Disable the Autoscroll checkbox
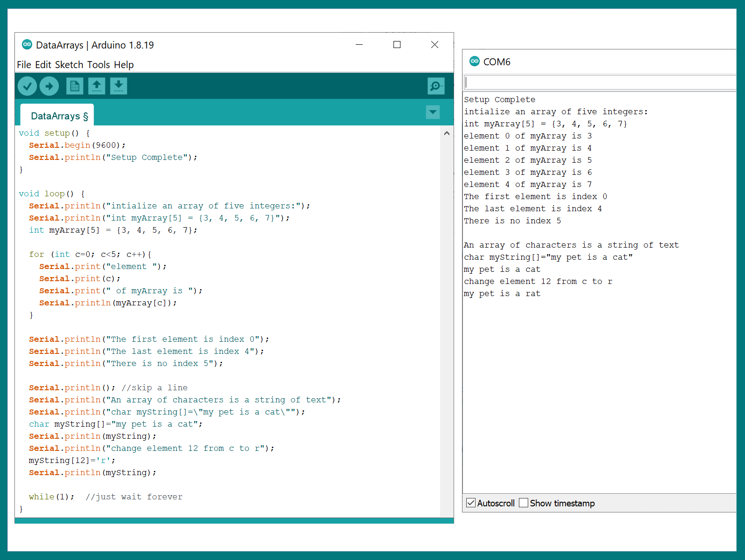Image resolution: width=745 pixels, height=560 pixels. (x=471, y=503)
